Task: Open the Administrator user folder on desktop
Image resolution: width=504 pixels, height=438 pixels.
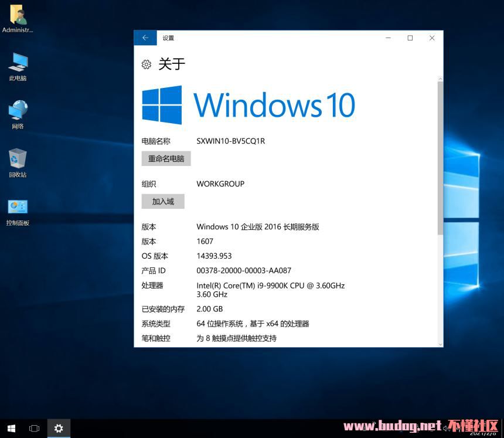Action: (x=18, y=16)
